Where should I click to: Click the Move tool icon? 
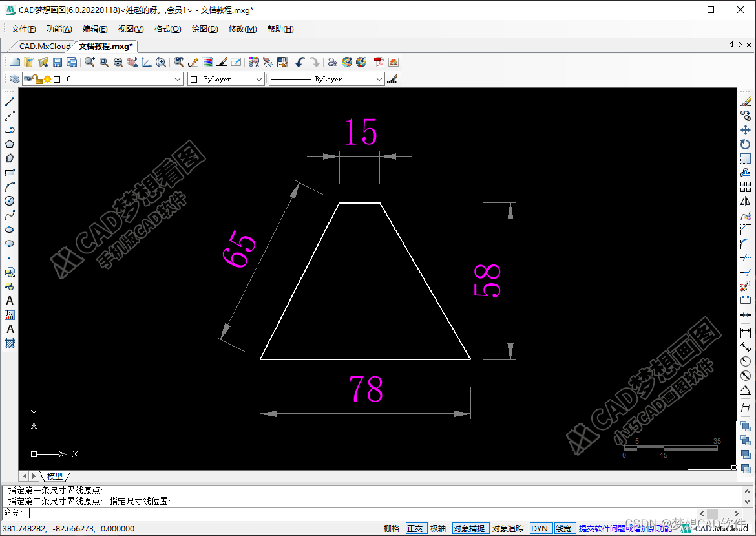[x=746, y=130]
